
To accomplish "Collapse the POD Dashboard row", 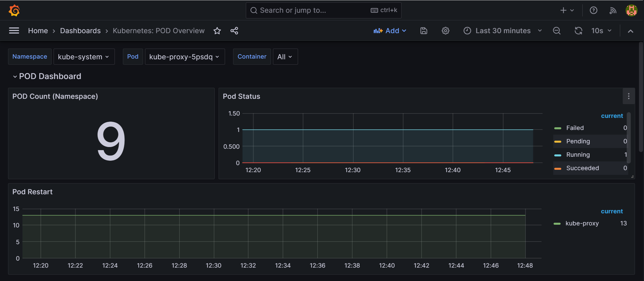I will [47, 76].
